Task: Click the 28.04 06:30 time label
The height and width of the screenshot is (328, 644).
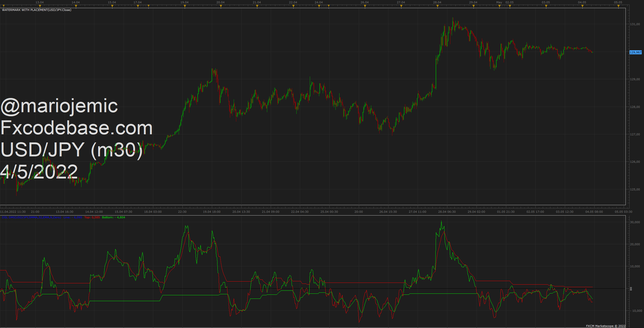Action: tap(447, 212)
